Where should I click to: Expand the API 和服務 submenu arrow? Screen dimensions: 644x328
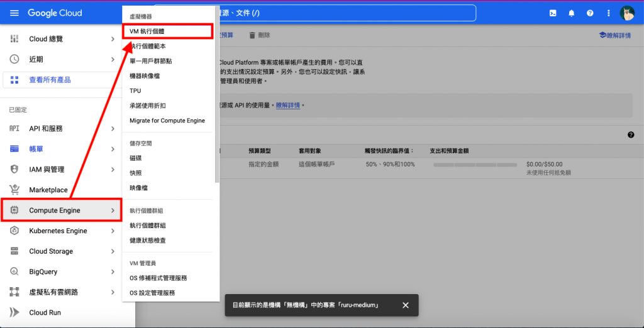coord(113,128)
